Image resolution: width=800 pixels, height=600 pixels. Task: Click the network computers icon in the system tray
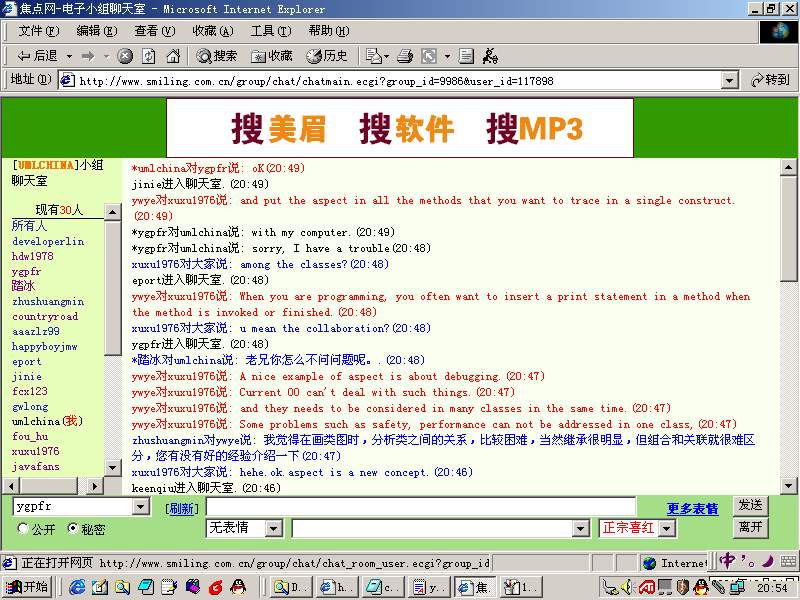[737, 588]
